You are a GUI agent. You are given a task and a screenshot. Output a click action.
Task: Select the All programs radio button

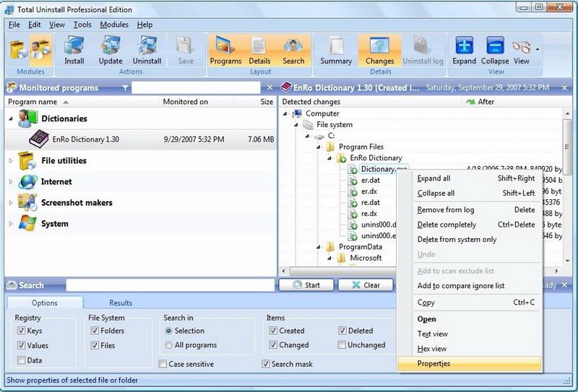point(169,346)
